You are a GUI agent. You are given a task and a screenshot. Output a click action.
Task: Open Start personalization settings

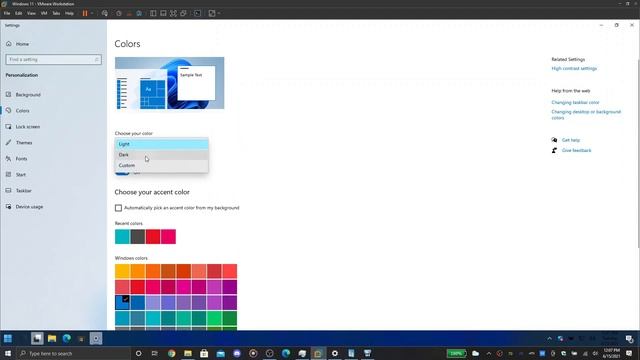click(20, 175)
